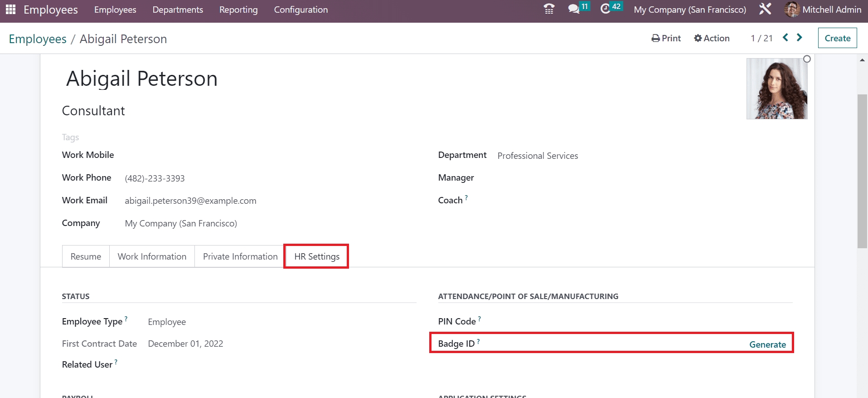The height and width of the screenshot is (398, 868).
Task: Click the developer tools wrench icon
Action: click(765, 9)
